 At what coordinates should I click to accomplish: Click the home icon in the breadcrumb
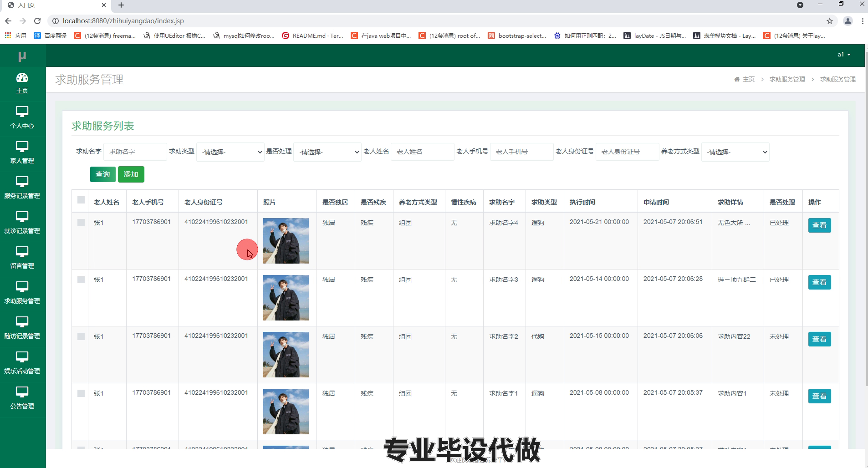pos(737,79)
